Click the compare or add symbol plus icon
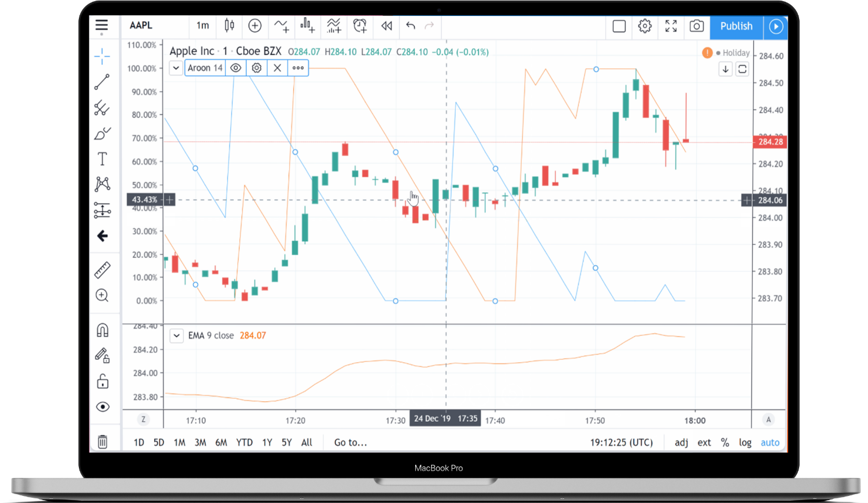Screen dimensions: 868x503 [255, 25]
